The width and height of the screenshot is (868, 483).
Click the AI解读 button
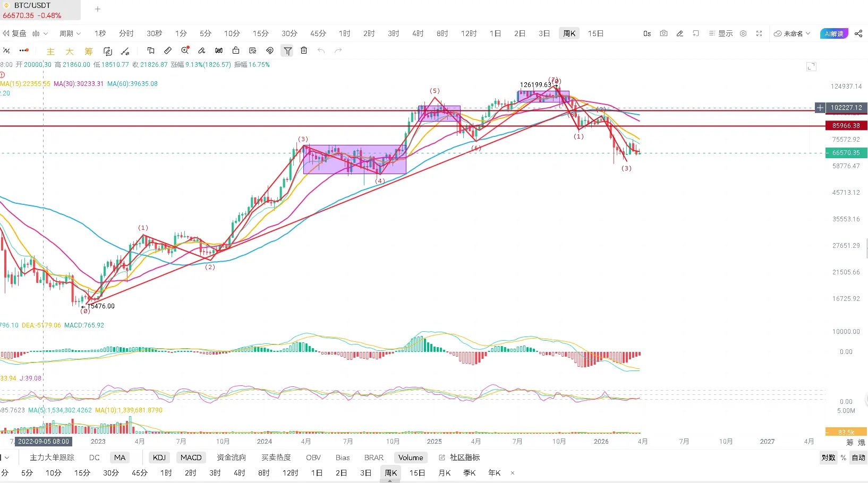pyautogui.click(x=834, y=33)
